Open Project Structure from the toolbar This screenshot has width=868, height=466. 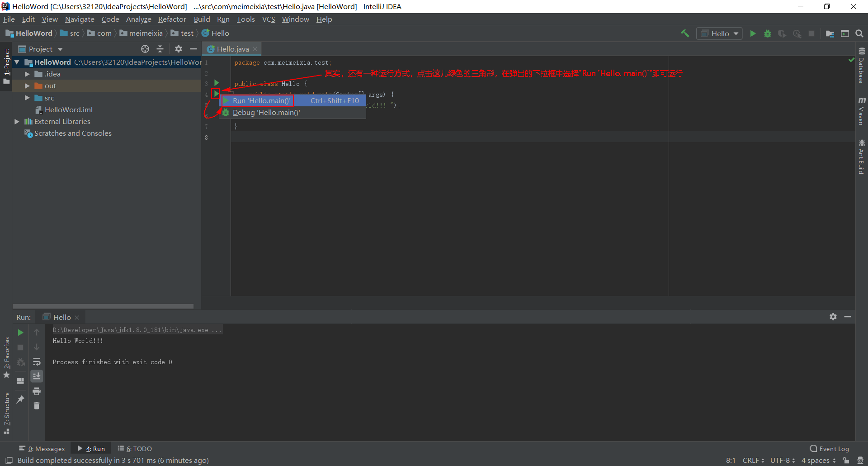(830, 33)
